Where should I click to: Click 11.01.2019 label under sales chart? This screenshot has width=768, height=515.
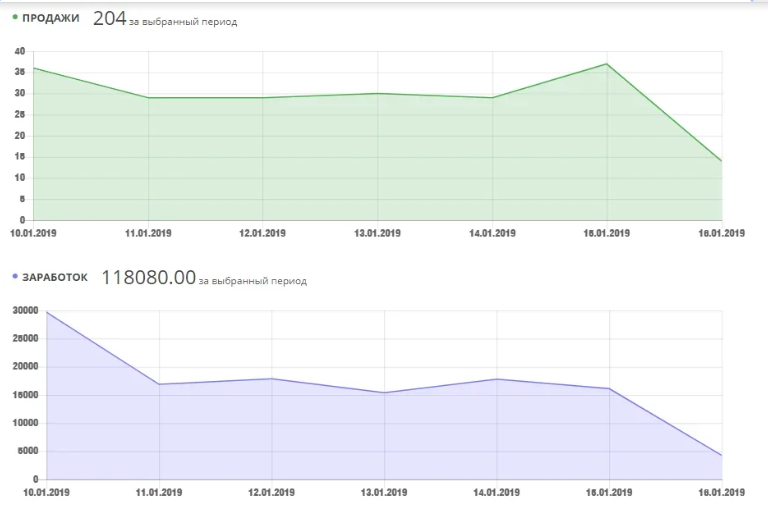coord(148,233)
